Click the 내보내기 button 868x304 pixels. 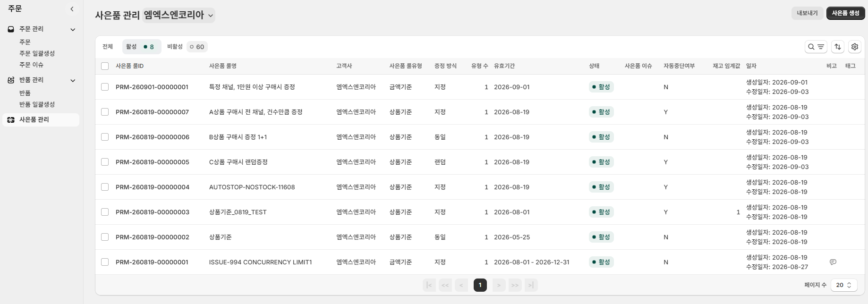click(x=807, y=13)
